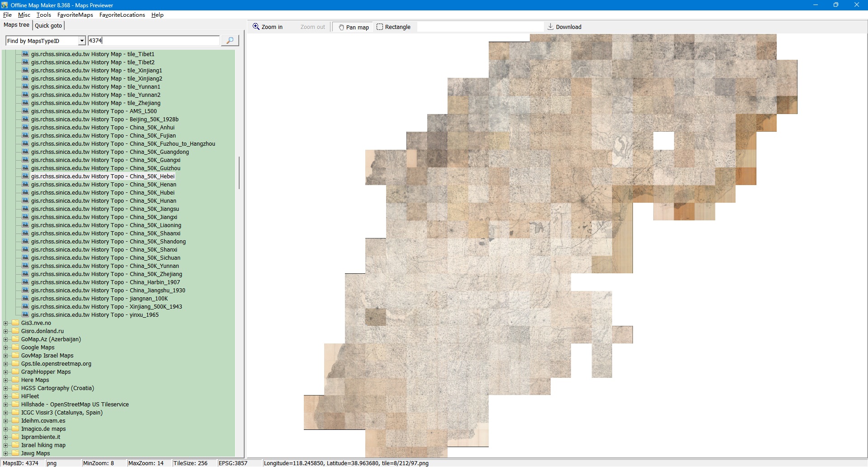Image resolution: width=868 pixels, height=467 pixels.
Task: Click the magnifier search button beside 4374
Action: coord(230,41)
